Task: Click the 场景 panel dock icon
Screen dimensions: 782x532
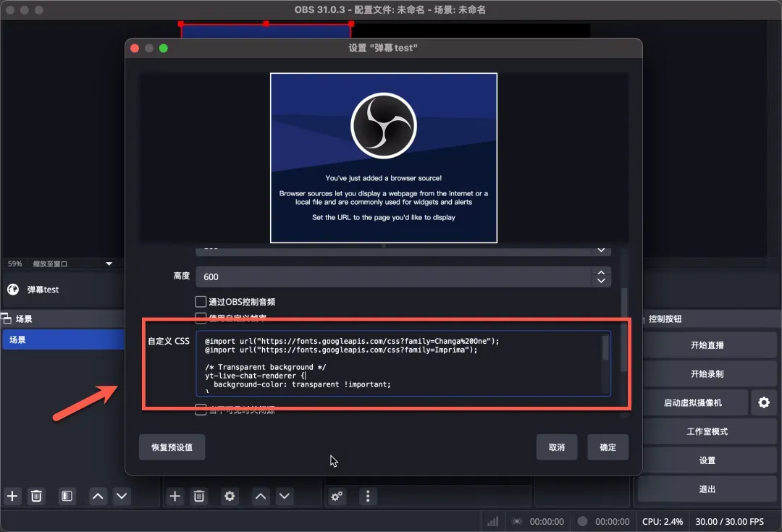Action: pos(6,318)
